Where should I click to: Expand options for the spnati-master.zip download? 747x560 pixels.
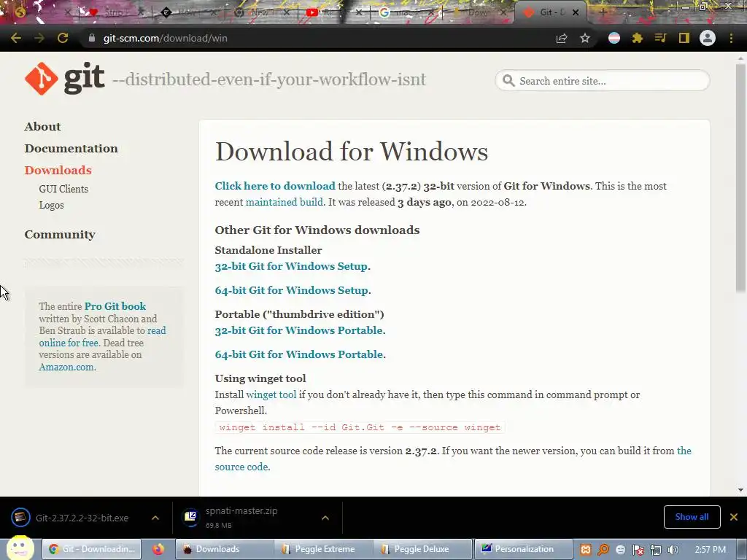coord(325,518)
